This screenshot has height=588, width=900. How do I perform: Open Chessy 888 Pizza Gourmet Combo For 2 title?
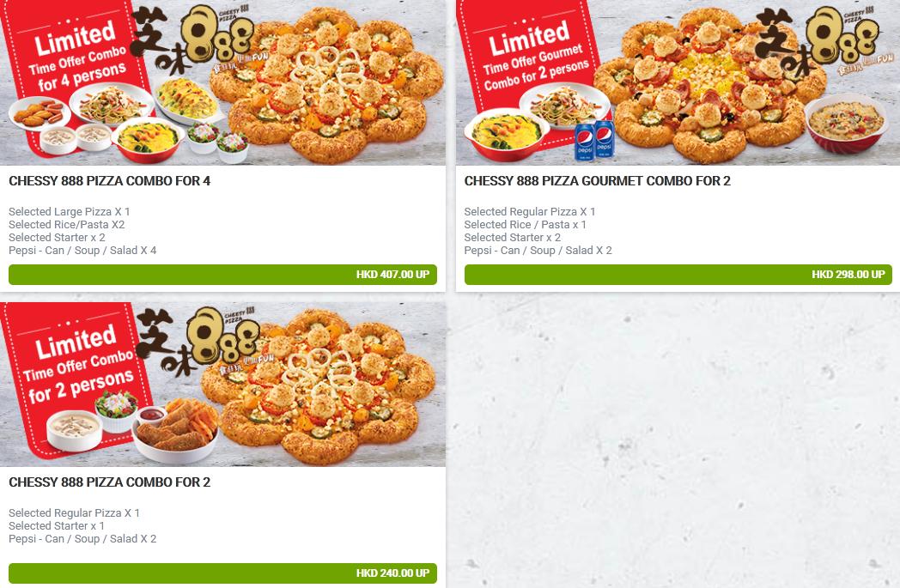point(597,181)
